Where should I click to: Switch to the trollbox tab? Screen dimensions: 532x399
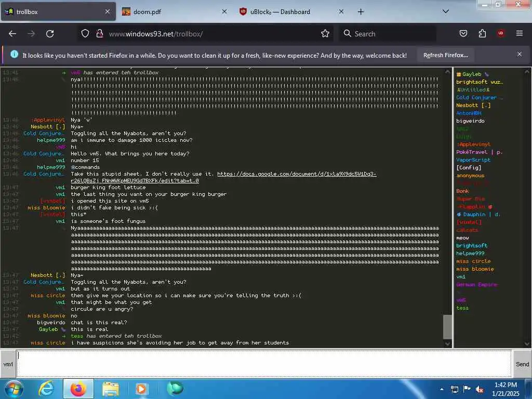(58, 12)
